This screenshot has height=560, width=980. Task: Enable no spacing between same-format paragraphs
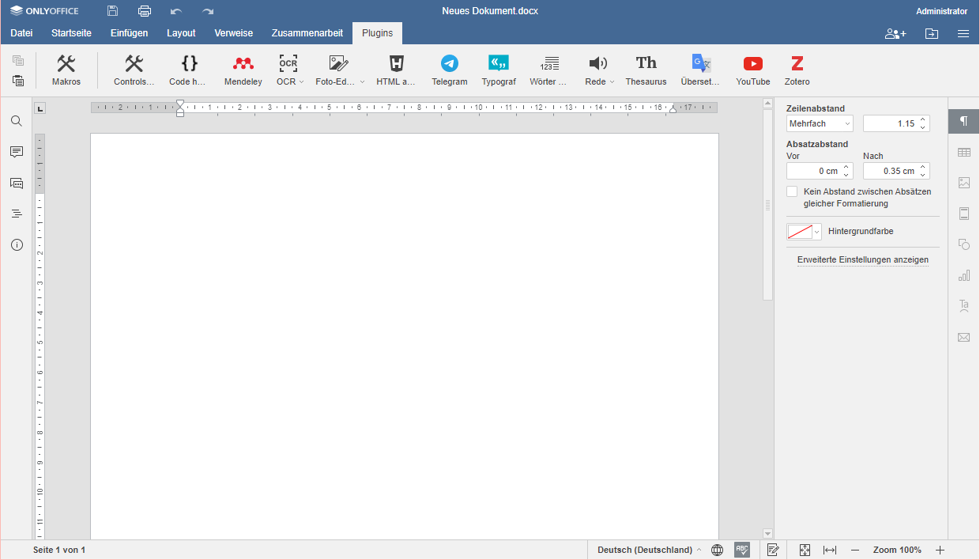tap(792, 191)
